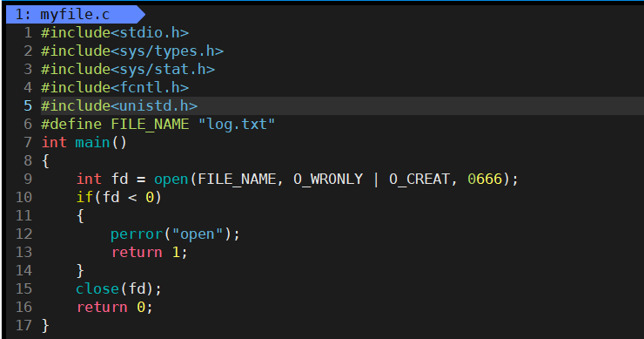This screenshot has width=644, height=339.
Task: Click the "log.txt" string literal
Action: [237, 124]
